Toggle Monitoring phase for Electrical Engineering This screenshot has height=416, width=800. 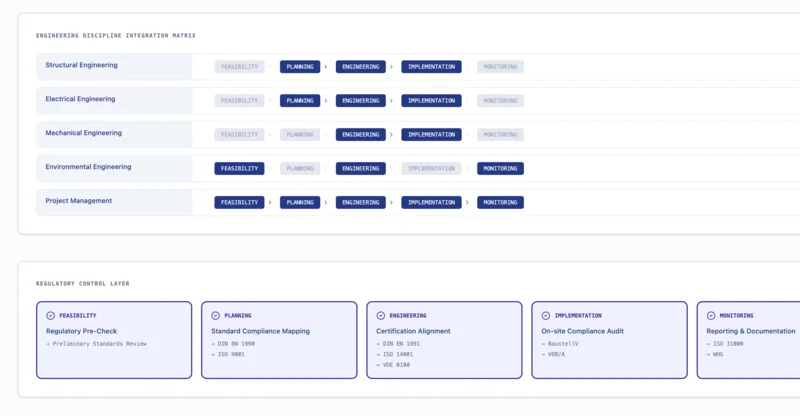pyautogui.click(x=500, y=101)
